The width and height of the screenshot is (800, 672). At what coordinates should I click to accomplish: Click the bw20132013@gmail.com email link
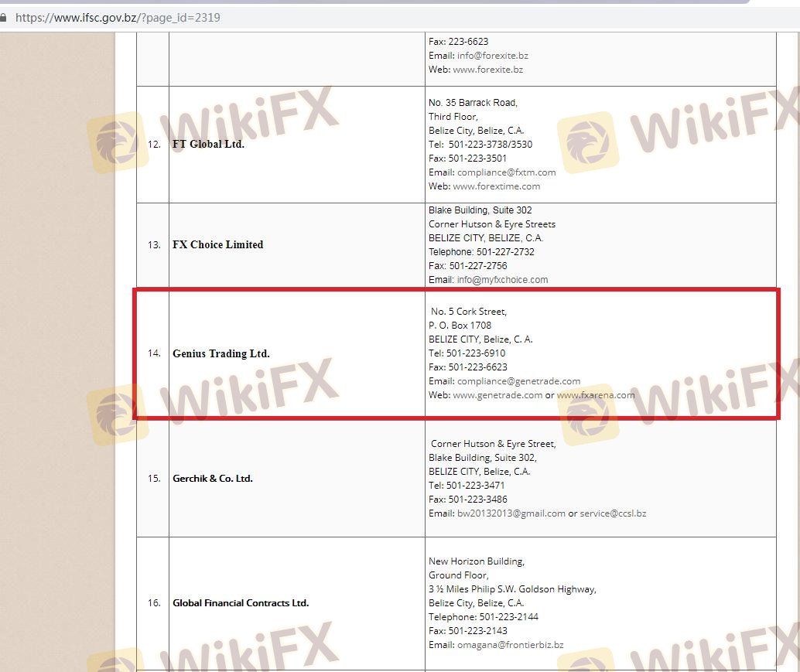point(511,513)
